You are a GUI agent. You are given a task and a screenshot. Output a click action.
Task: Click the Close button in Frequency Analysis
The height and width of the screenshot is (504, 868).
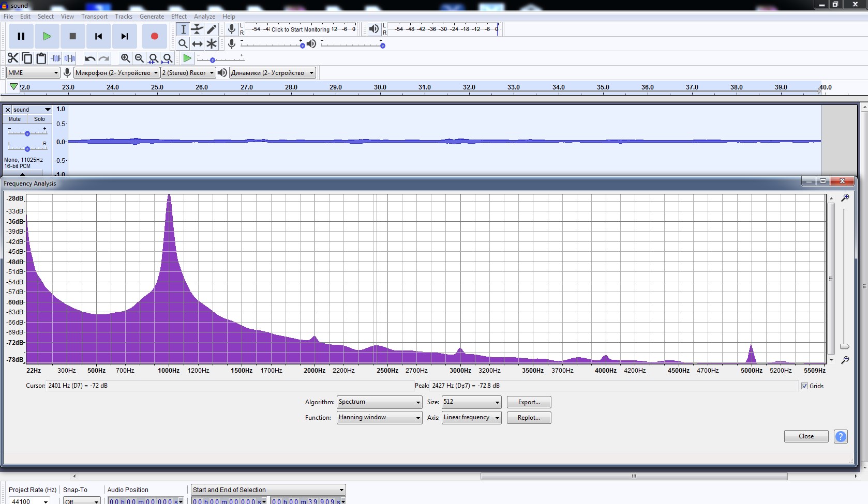(x=806, y=436)
